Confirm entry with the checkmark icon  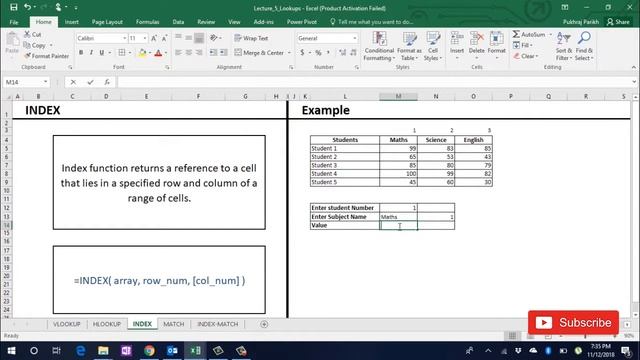90,82
